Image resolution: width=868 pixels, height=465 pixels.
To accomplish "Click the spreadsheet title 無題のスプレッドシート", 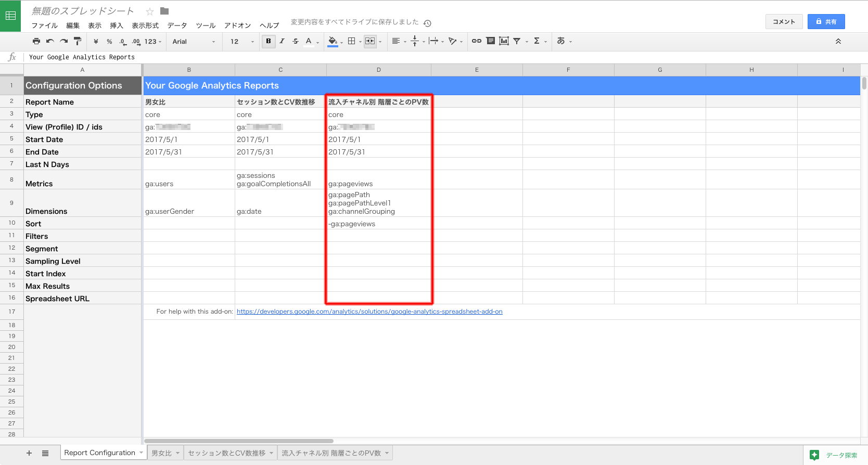I will coord(83,11).
